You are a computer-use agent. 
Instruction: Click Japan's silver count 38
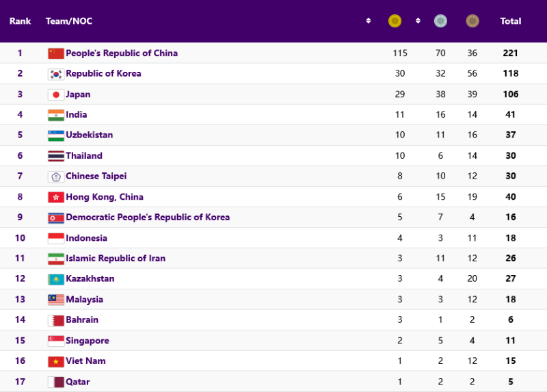click(x=440, y=94)
